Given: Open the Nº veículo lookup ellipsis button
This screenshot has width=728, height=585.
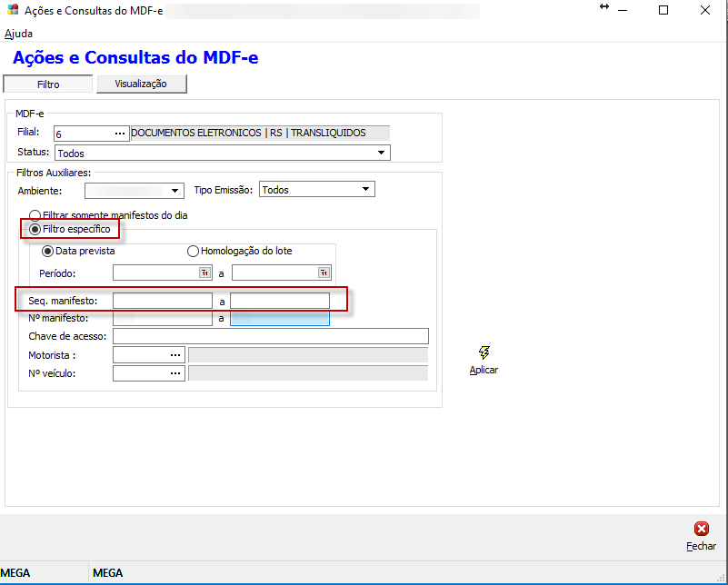Looking at the screenshot, I should (175, 373).
